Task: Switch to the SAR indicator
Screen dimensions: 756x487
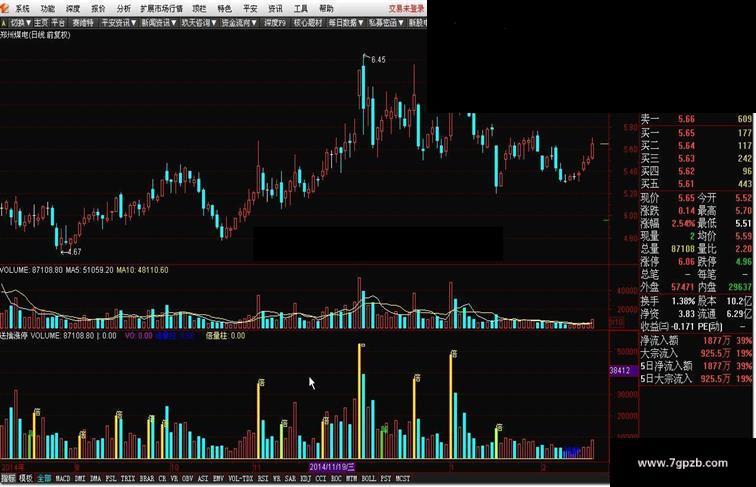Action: click(x=290, y=478)
